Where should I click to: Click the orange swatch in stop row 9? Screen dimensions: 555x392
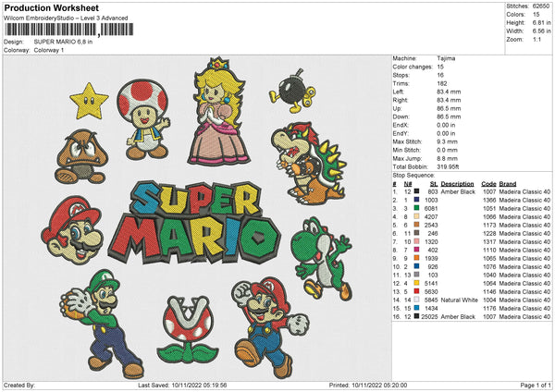pyautogui.click(x=416, y=258)
